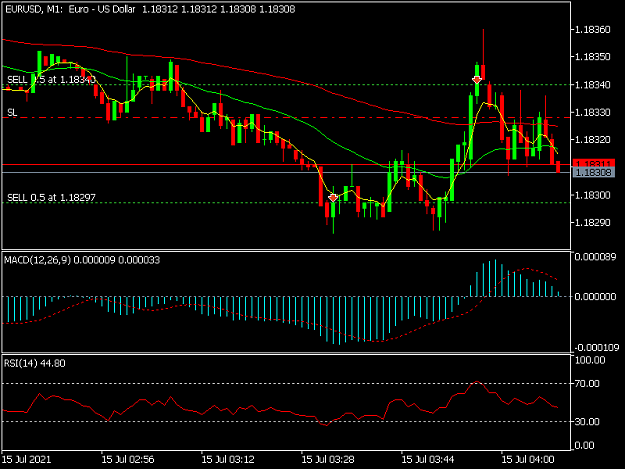
Task: Click the MACD 0.000000 zero level value
Action: tap(595, 296)
